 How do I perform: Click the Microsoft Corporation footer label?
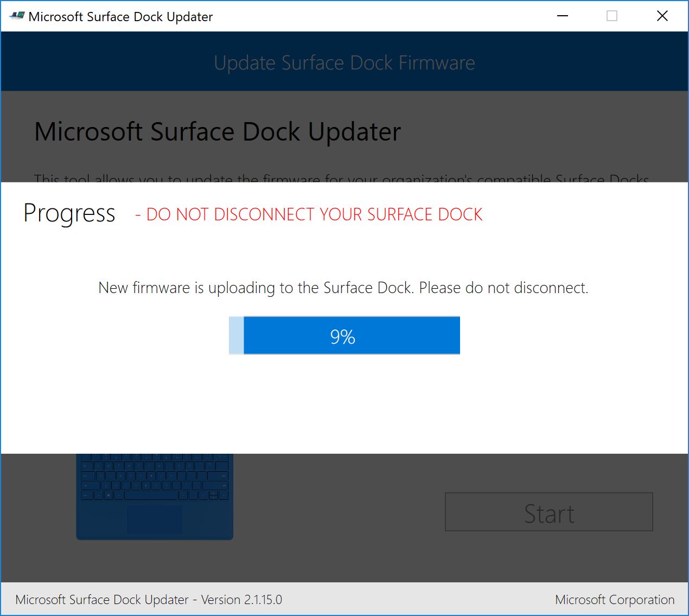pos(614,600)
